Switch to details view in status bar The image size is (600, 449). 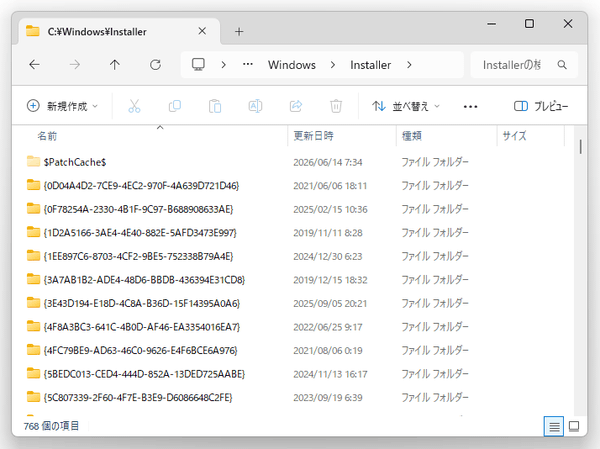[x=554, y=426]
